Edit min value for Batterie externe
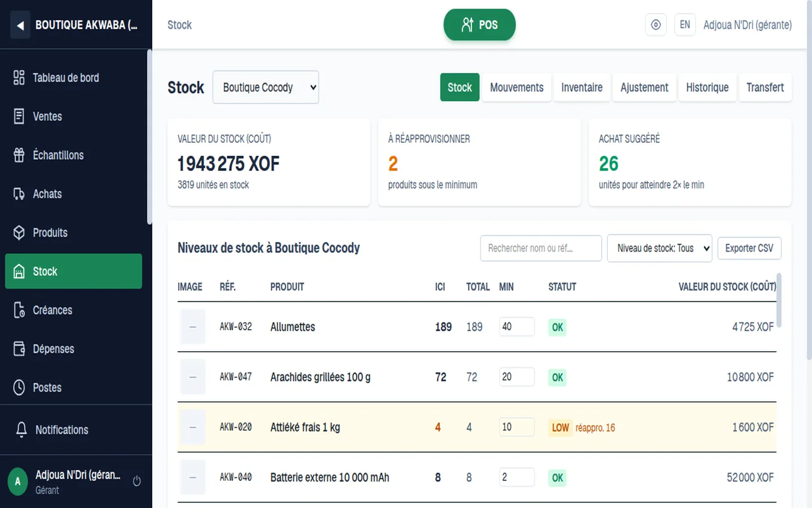 (517, 478)
